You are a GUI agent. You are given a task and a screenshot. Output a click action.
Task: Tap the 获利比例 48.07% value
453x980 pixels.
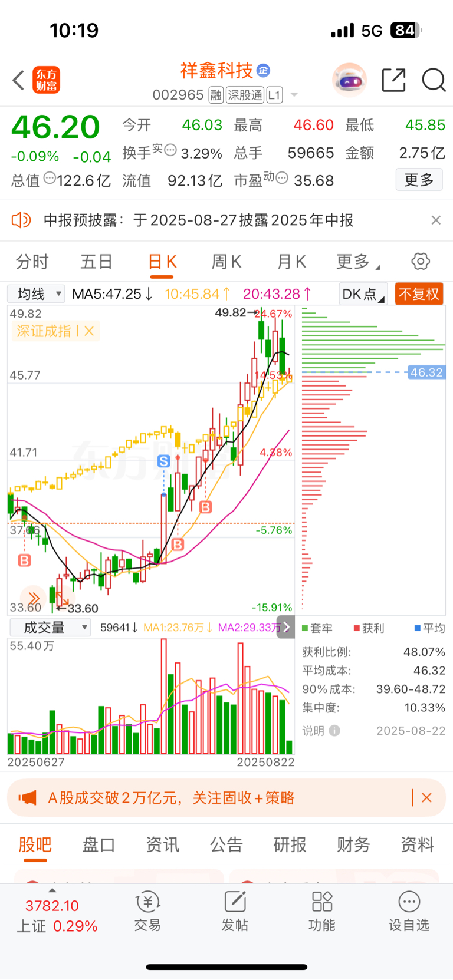424,652
